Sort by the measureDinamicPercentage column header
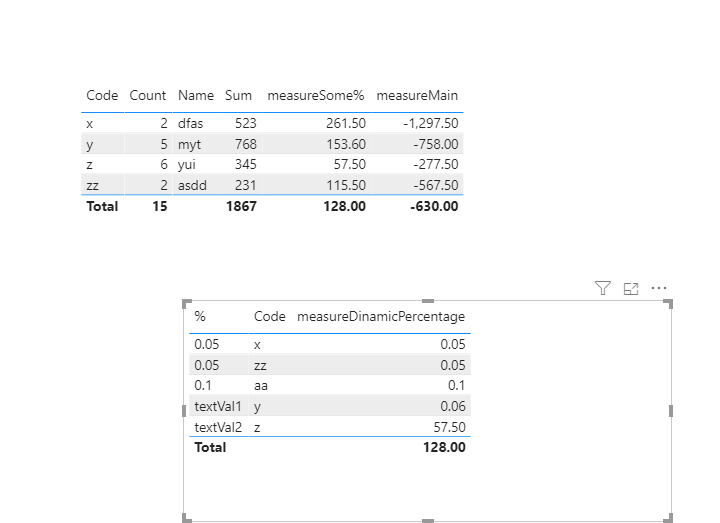Screen dimensions: 720x523 point(381,316)
